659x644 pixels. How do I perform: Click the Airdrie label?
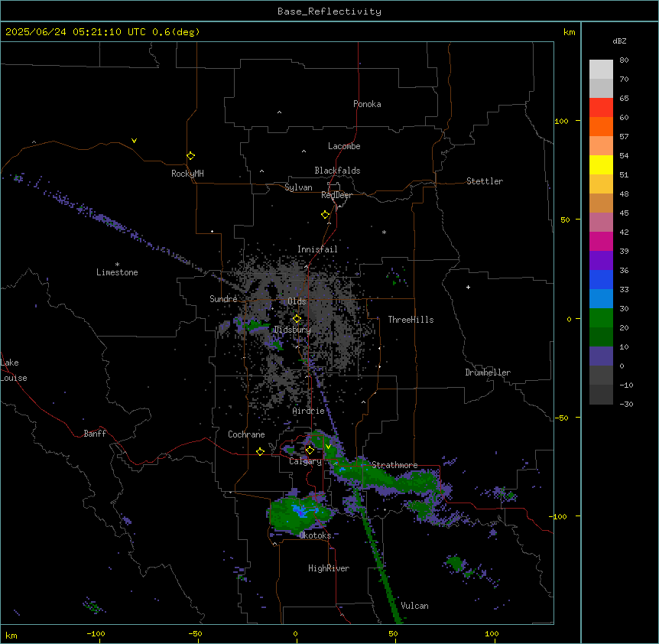(x=309, y=411)
